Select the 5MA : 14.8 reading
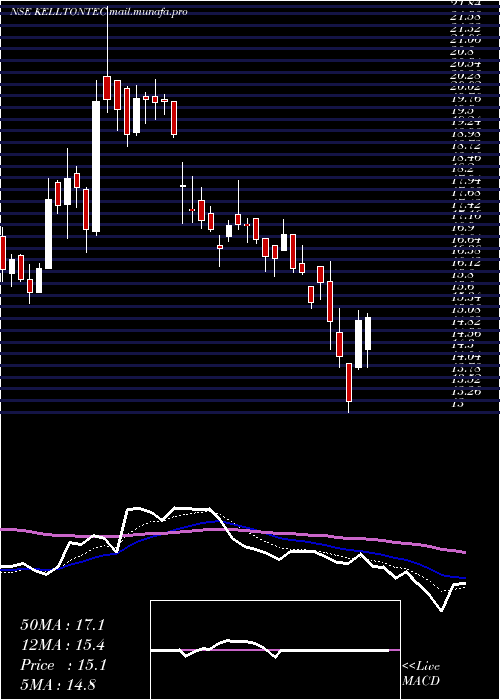Viewport: 500px width, 700px height. pyautogui.click(x=58, y=684)
